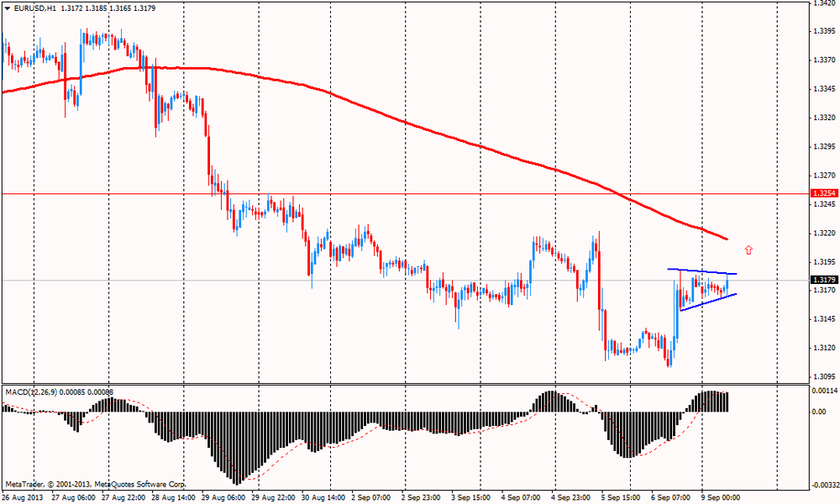Click the small triangle before EURUSD,H1
The height and width of the screenshot is (504, 840).
pos(8,8)
